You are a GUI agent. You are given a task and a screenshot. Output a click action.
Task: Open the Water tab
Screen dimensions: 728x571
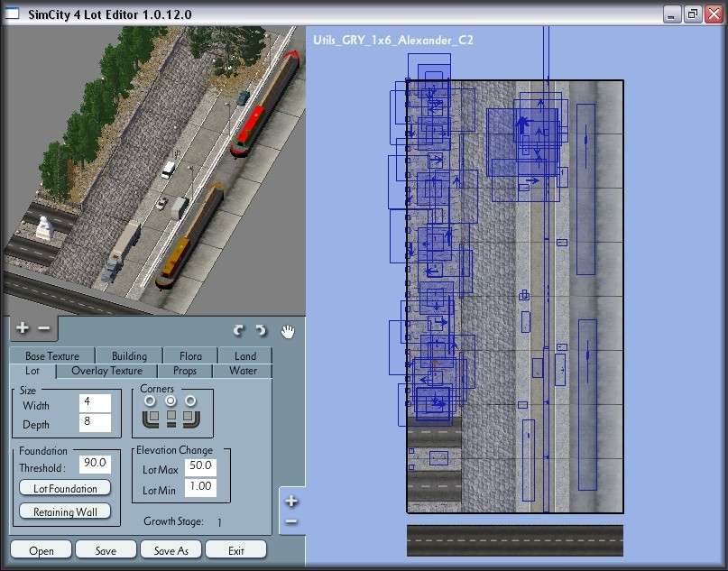[243, 371]
